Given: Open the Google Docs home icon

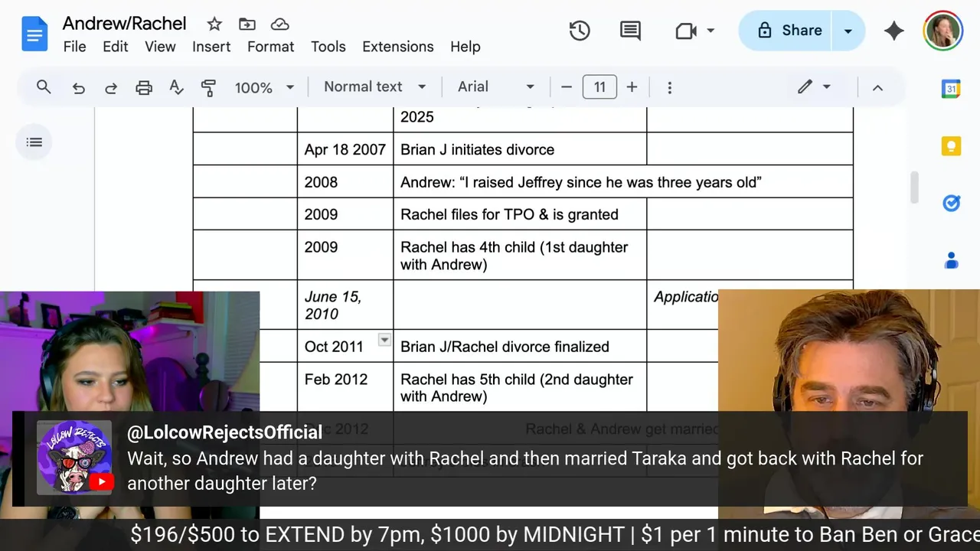Looking at the screenshot, I should [34, 34].
